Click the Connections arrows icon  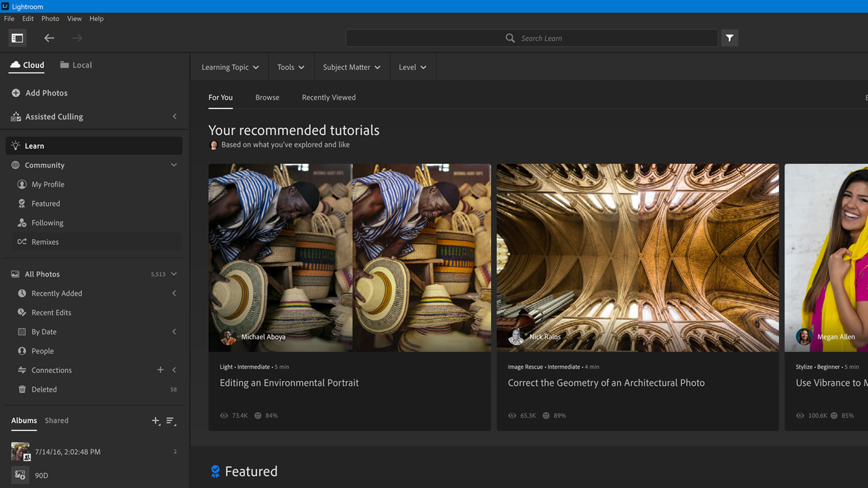22,370
